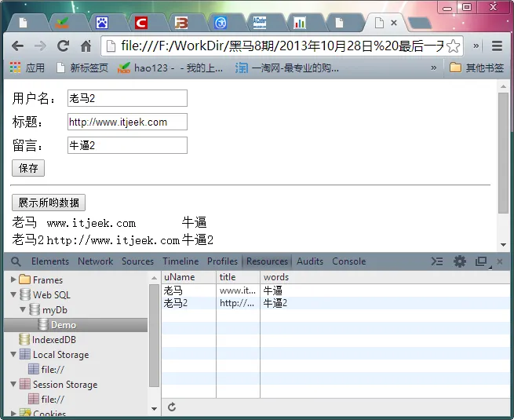Click the DevTools search magnifier icon

13,261
